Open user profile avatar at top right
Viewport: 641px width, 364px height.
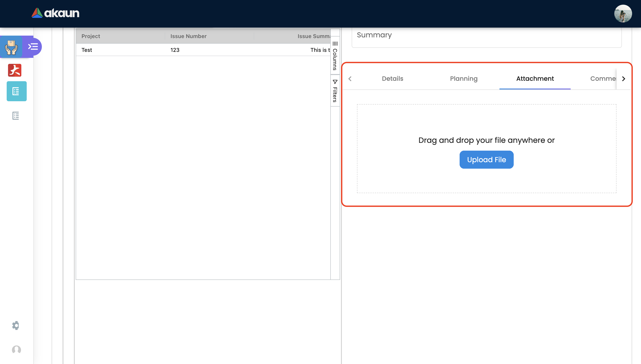(x=623, y=14)
